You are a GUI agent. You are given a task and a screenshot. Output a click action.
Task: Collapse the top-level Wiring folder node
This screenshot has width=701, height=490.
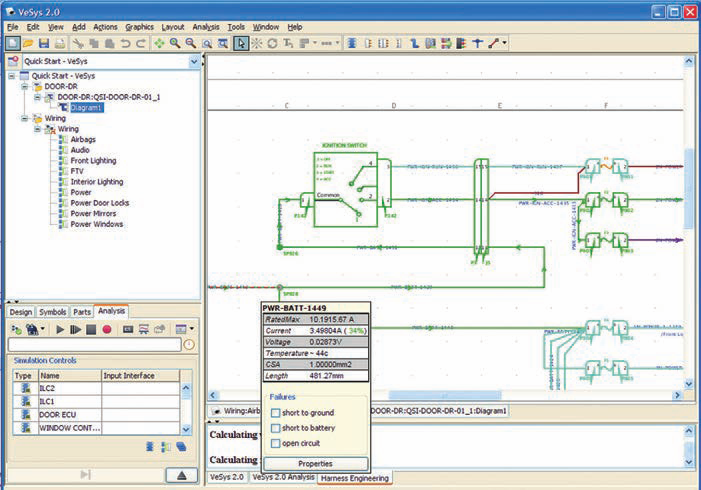click(x=25, y=118)
